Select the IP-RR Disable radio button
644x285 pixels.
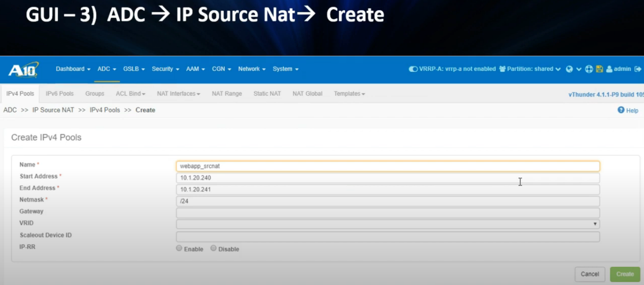pos(214,248)
